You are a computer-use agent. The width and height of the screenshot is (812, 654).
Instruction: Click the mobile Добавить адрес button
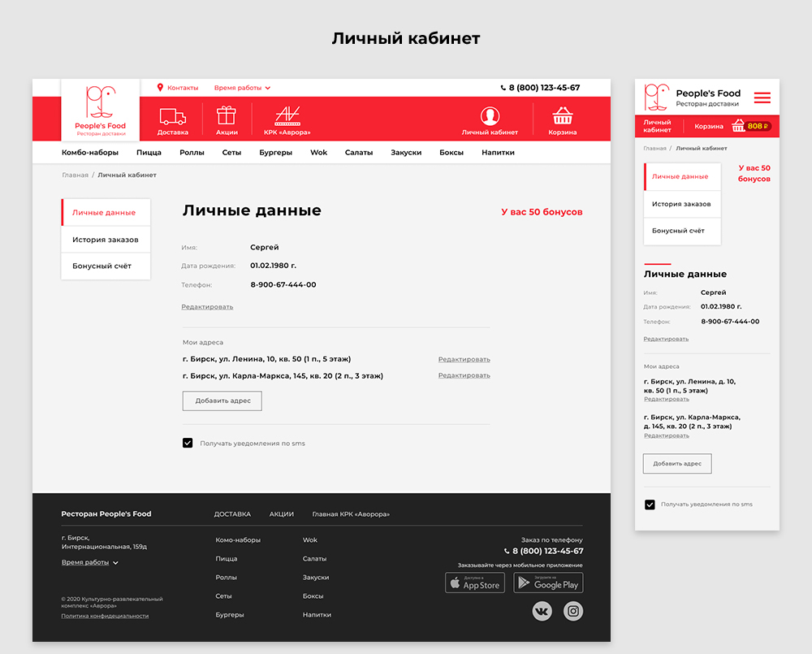click(677, 463)
